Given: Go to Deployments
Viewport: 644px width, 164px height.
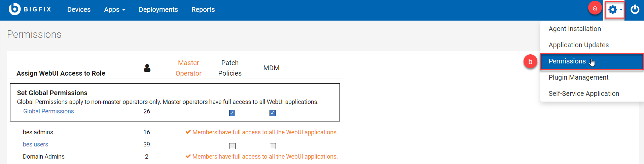Looking at the screenshot, I should 158,10.
